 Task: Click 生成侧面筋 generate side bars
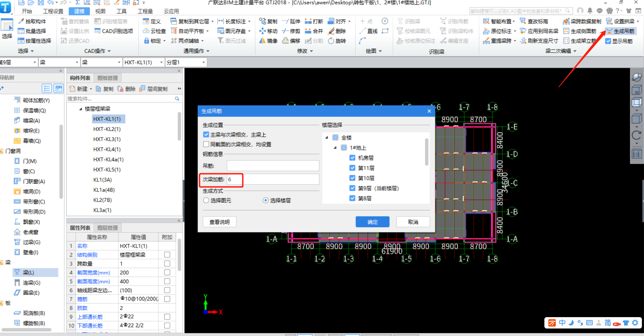tap(579, 31)
